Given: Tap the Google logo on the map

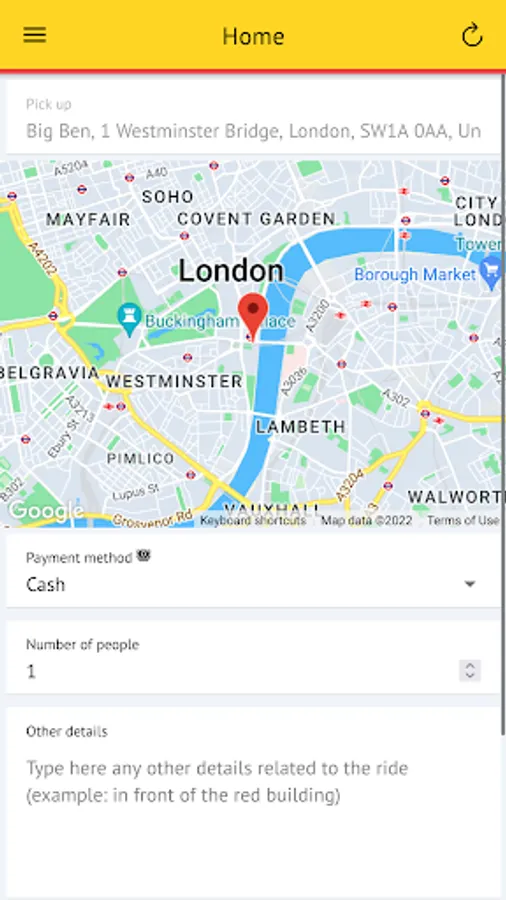Looking at the screenshot, I should 46,511.
